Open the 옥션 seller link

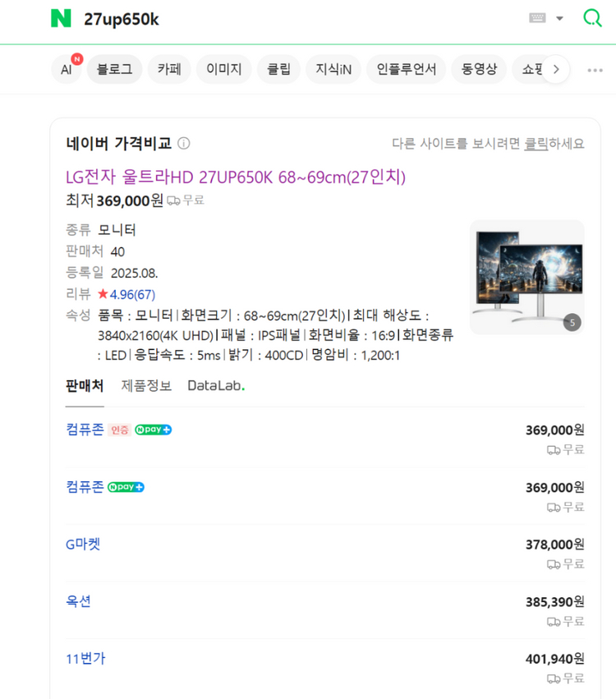coord(79,601)
